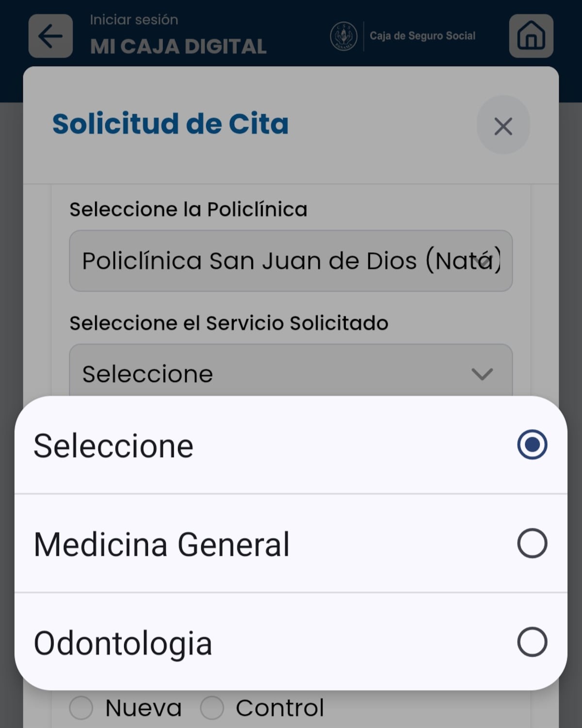Click the Solicitud de Cita heading
The image size is (582, 728).
(x=170, y=124)
